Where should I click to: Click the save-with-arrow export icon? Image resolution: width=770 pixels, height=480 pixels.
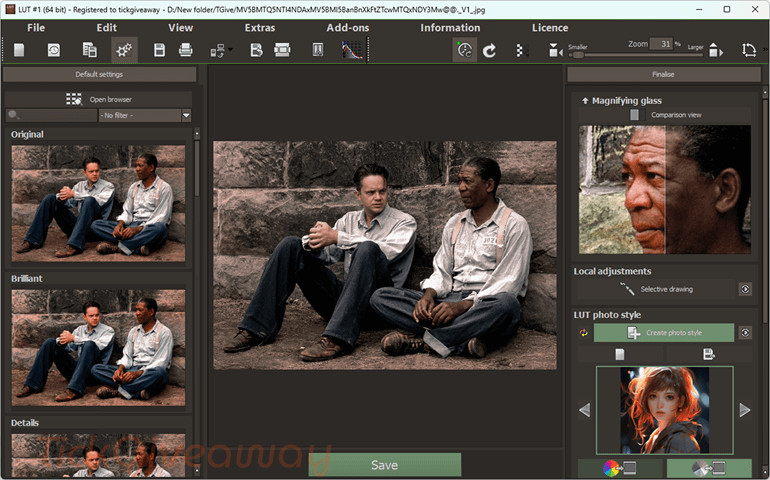tap(256, 50)
